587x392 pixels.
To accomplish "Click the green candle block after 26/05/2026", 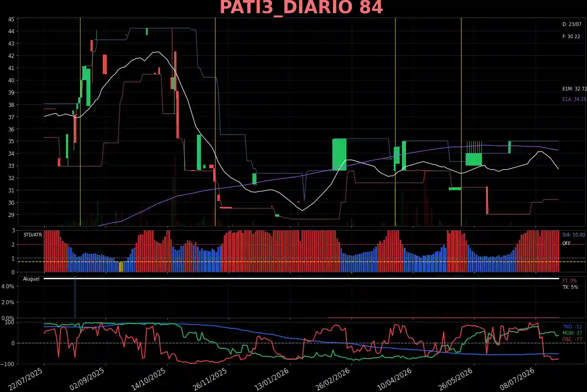I will tap(473, 159).
